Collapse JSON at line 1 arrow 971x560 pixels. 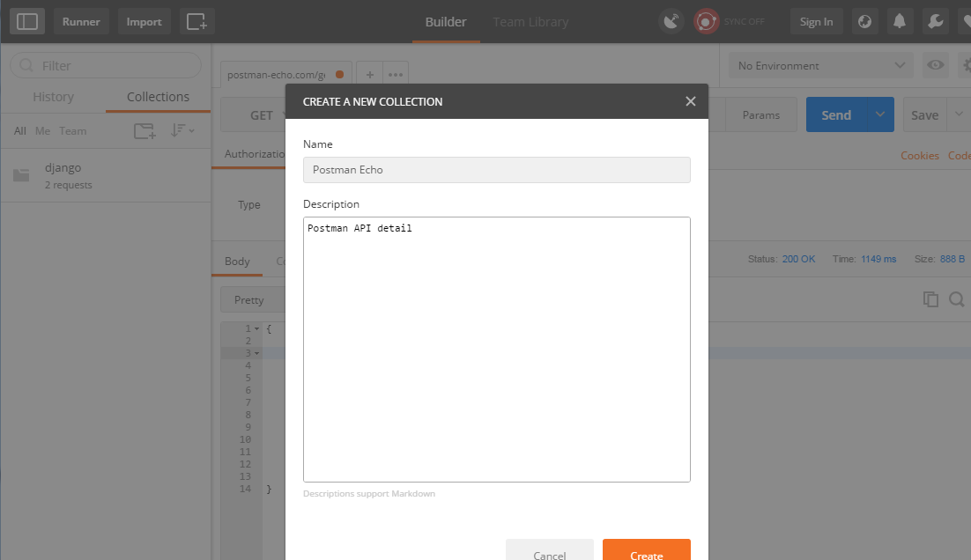257,328
